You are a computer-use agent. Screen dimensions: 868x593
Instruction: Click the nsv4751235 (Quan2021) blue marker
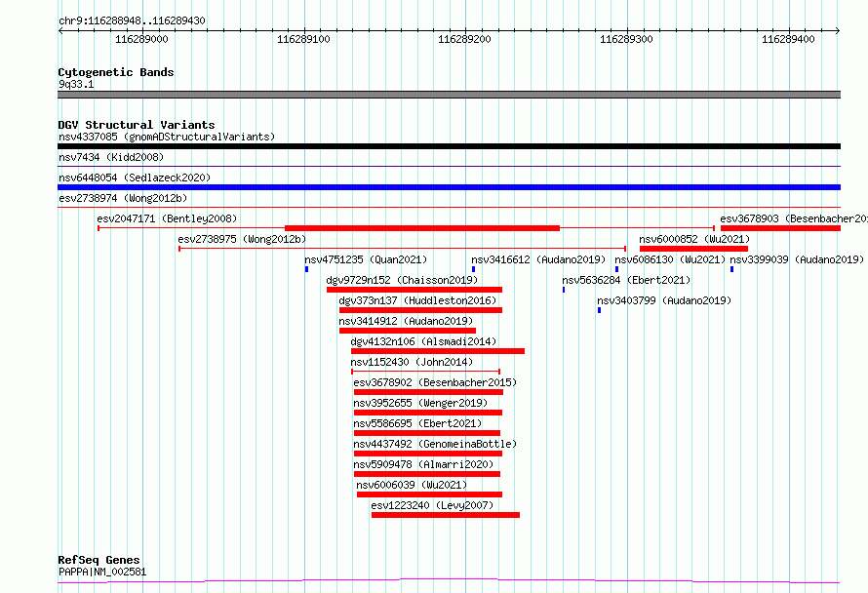(x=306, y=269)
